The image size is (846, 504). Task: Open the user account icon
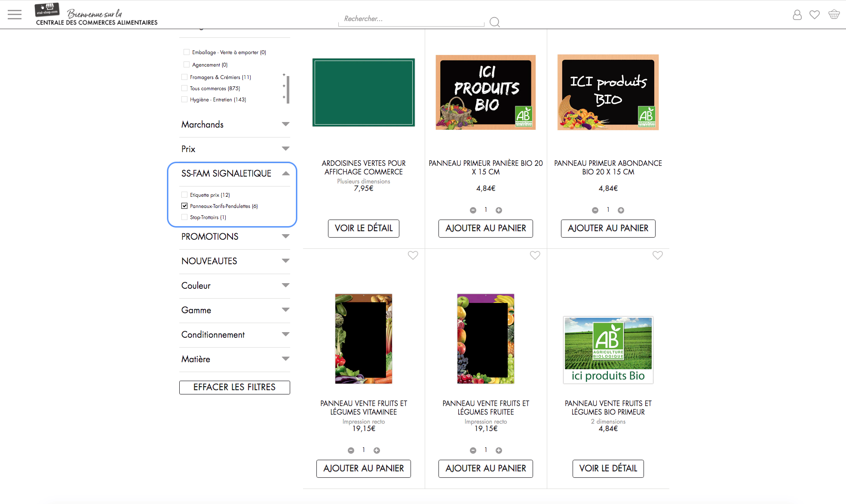pyautogui.click(x=797, y=15)
